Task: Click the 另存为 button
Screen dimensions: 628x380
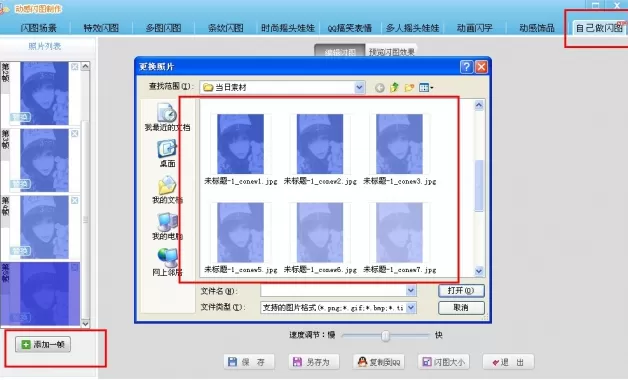Action: pyautogui.click(x=314, y=362)
